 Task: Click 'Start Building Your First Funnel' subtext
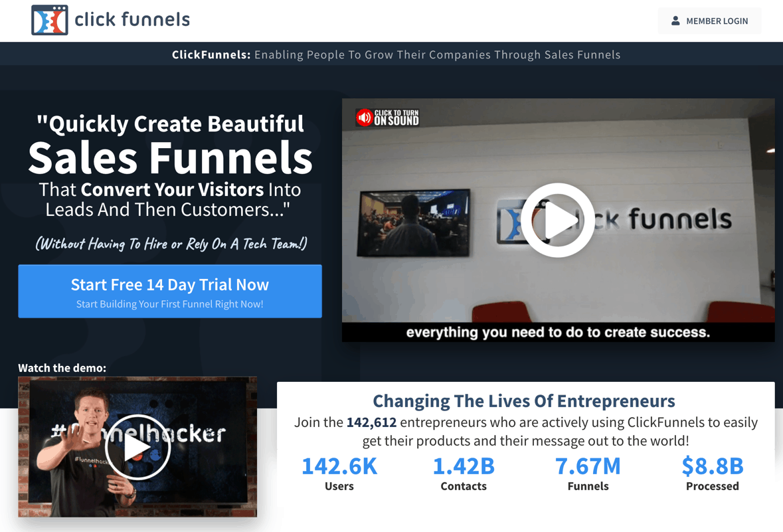[x=170, y=304]
